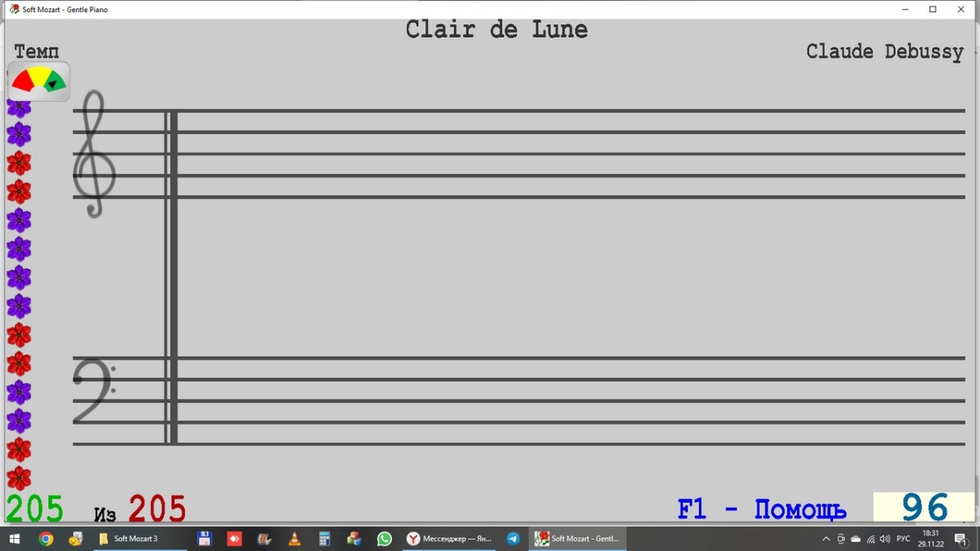Image resolution: width=980 pixels, height=551 pixels.
Task: Open Telegram from the taskbar
Action: [x=513, y=539]
